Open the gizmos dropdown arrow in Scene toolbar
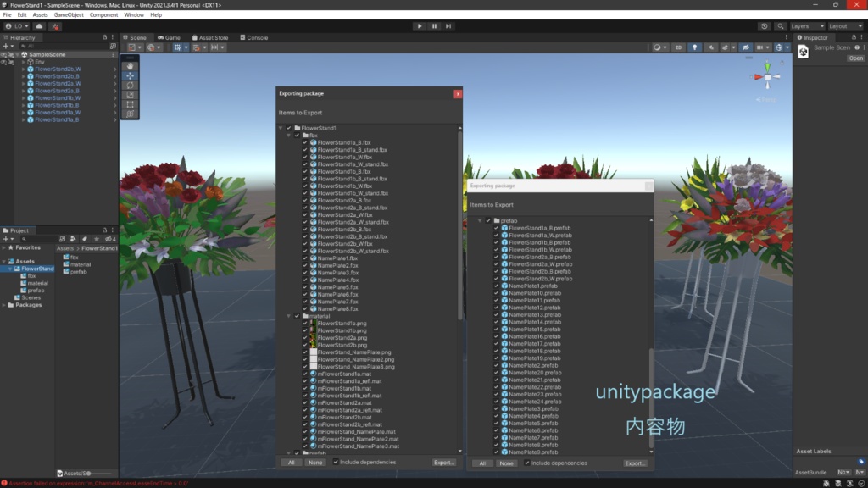Viewport: 868px width, 488px height. pyautogui.click(x=787, y=47)
